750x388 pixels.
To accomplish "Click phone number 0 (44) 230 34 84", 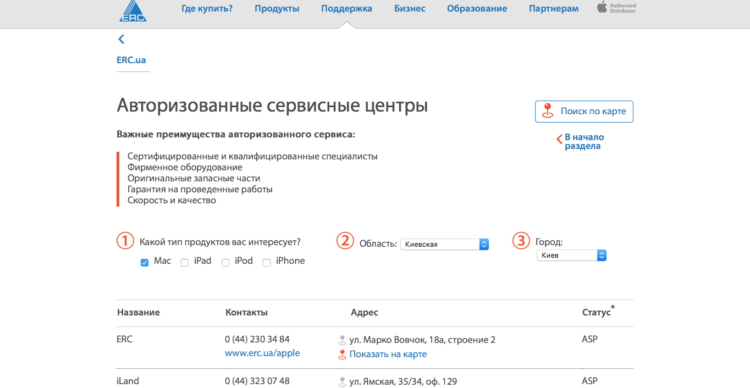I will (257, 340).
